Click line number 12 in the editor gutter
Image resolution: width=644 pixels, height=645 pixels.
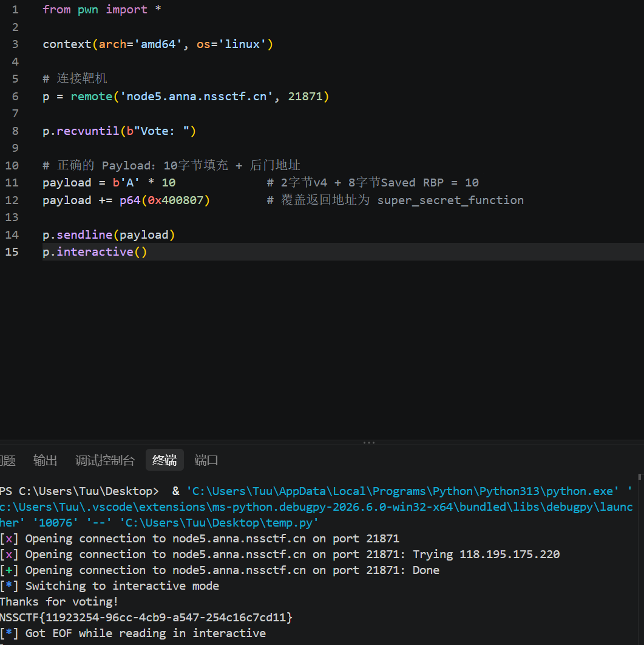tap(12, 200)
